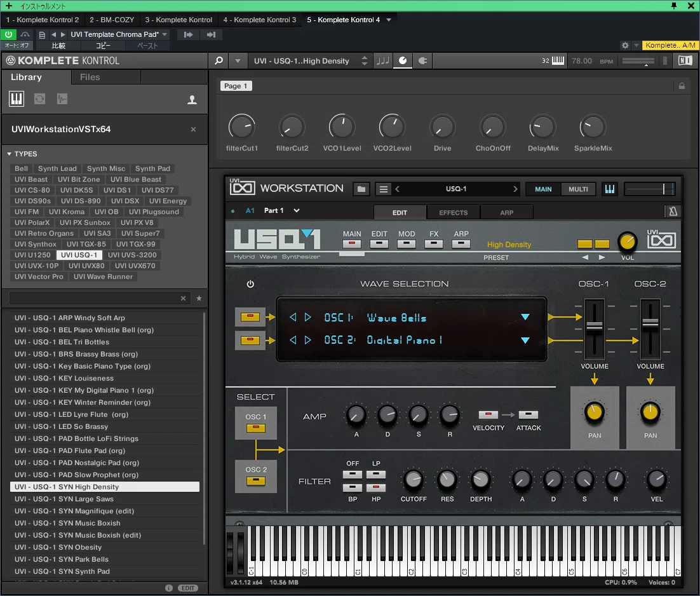This screenshot has width=700, height=596.
Task: Click the metronome icon in UVI Workstation
Action: click(673, 211)
